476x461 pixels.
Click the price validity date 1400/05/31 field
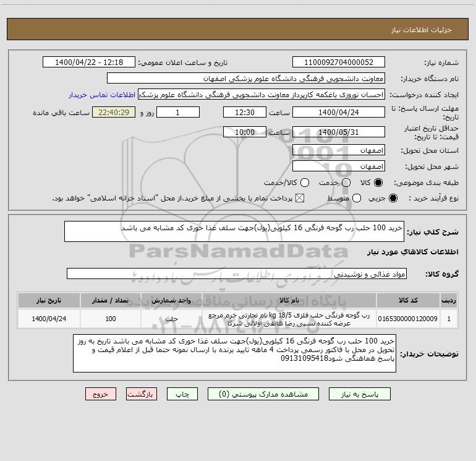coord(339,132)
